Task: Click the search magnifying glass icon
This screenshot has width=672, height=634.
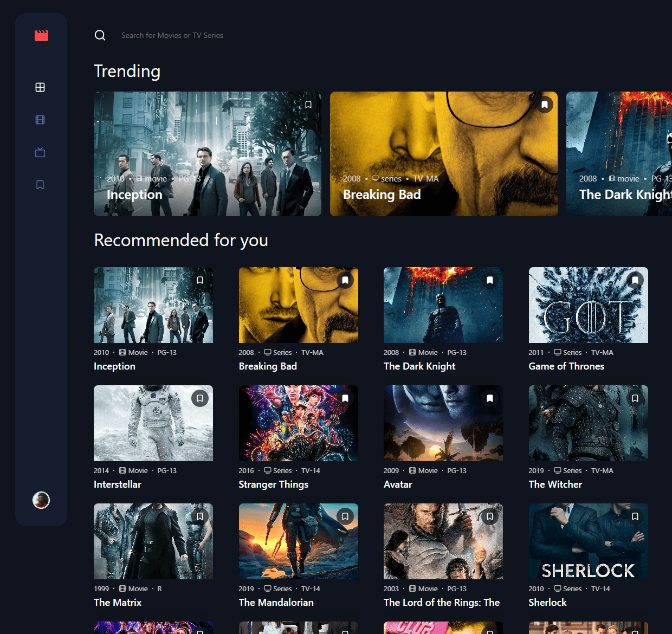Action: (x=100, y=35)
